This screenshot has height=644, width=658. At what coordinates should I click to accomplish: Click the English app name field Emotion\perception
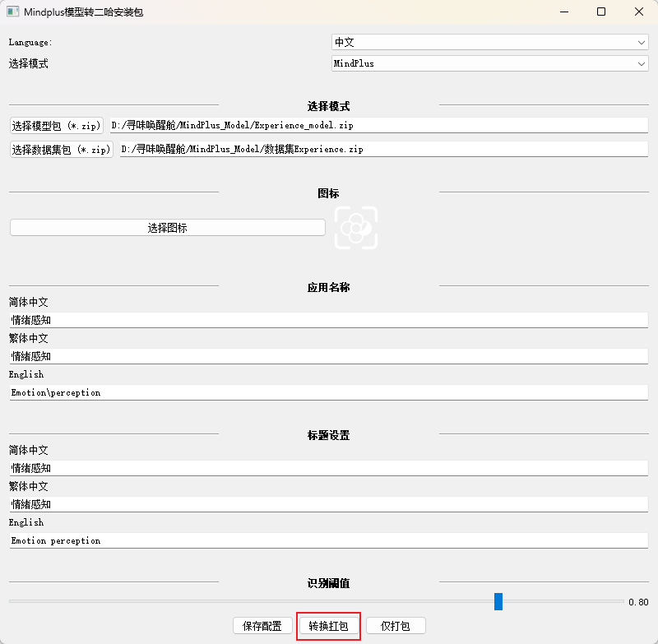tap(329, 392)
